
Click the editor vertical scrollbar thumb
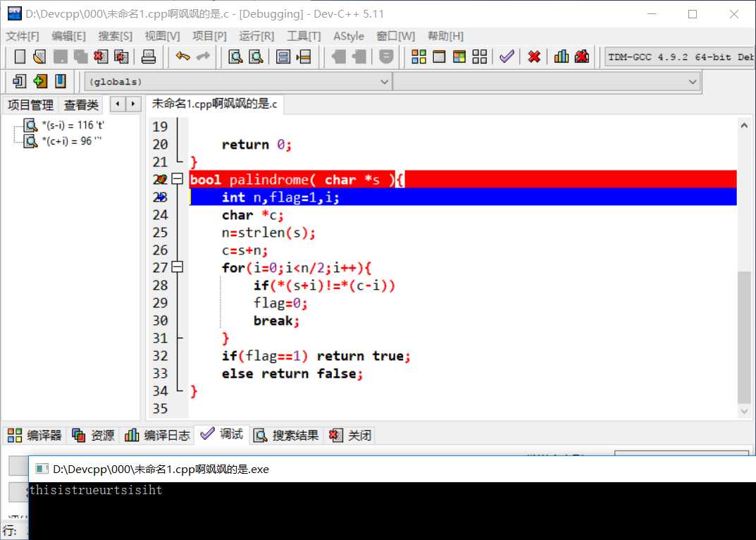pos(744,337)
